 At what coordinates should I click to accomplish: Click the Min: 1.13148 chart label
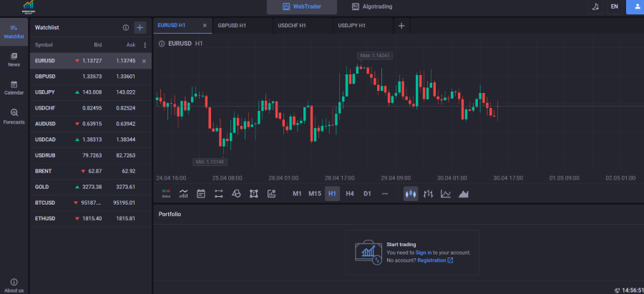210,162
